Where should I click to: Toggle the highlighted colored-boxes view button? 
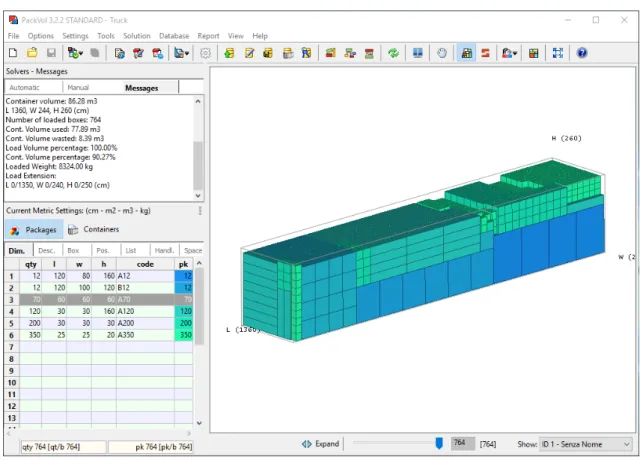click(x=467, y=53)
